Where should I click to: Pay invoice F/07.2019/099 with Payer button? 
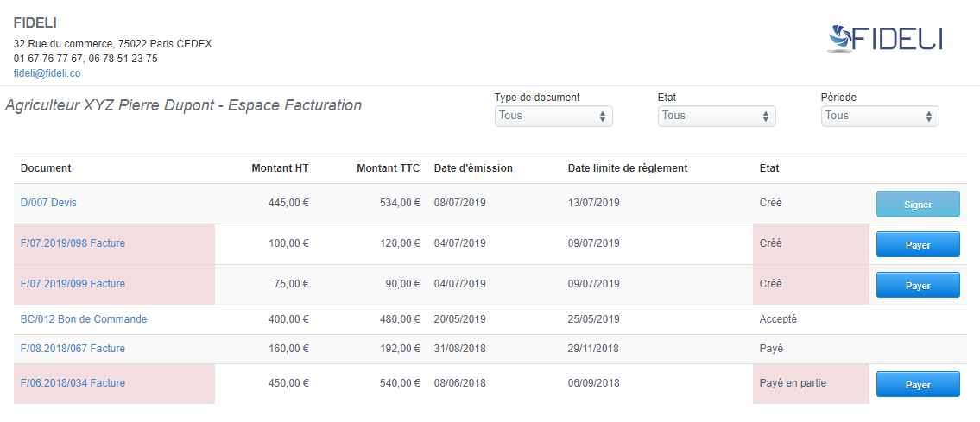tap(918, 285)
